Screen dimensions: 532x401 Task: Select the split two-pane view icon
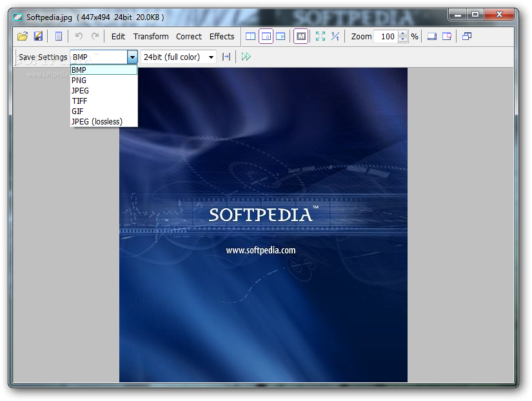click(250, 36)
